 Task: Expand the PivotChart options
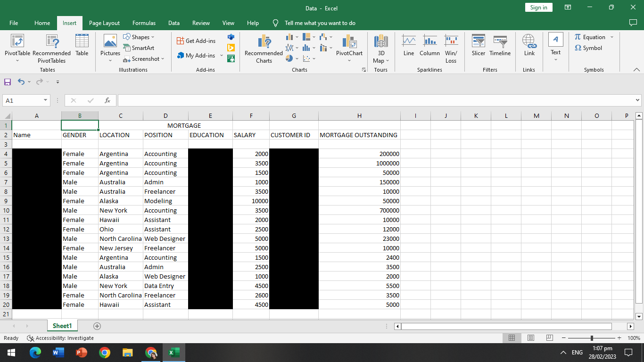[349, 60]
